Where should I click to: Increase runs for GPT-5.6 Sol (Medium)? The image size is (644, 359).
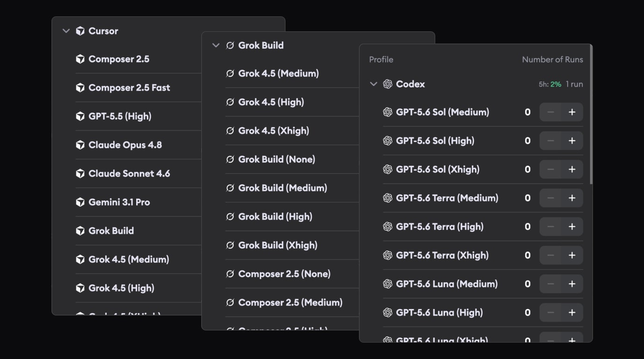(x=572, y=112)
